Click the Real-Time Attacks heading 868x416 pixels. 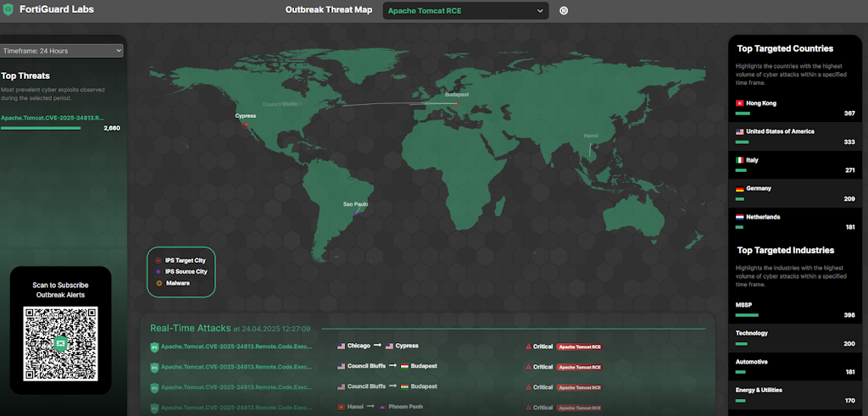coord(191,328)
